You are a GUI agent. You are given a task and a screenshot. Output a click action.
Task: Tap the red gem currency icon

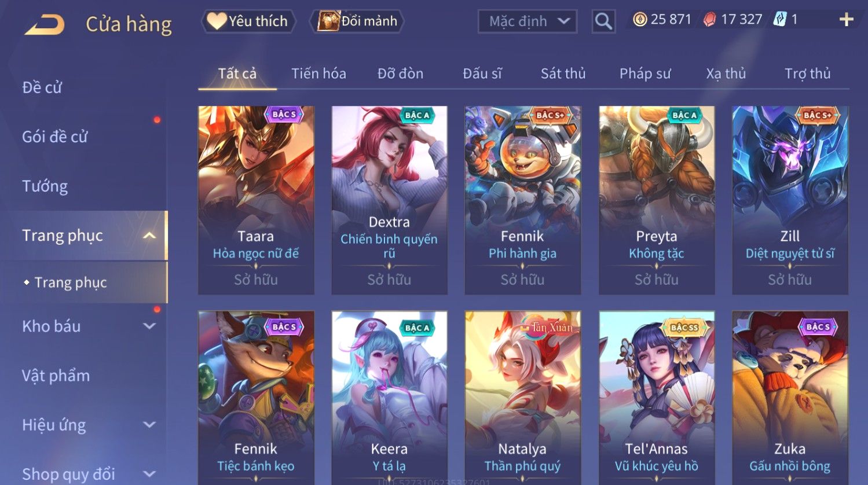(x=709, y=20)
